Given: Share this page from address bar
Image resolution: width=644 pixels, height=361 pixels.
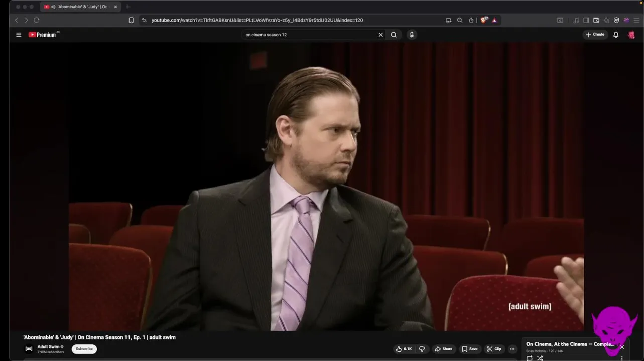Looking at the screenshot, I should click(x=471, y=20).
